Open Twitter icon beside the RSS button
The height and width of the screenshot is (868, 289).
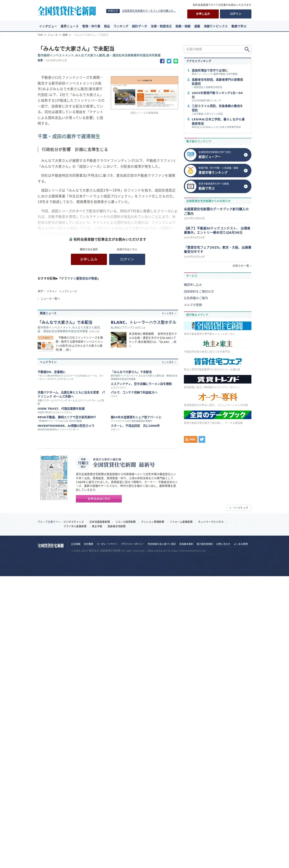click(202, 439)
